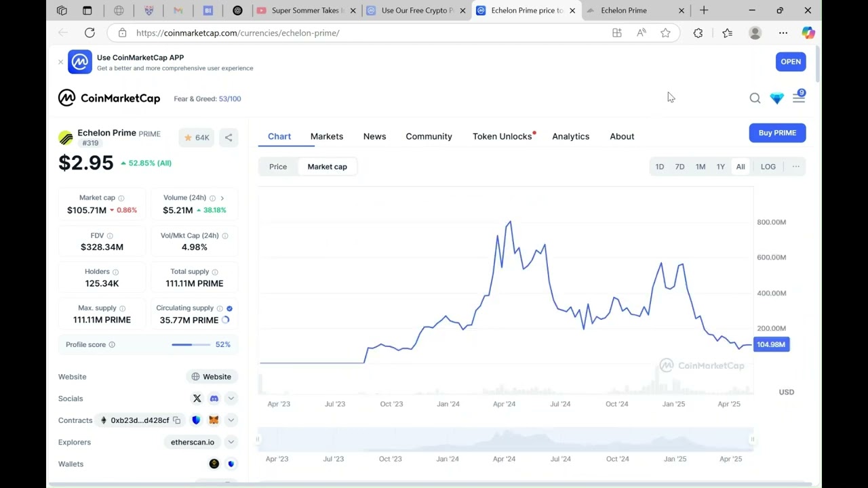Set chart range to 1M
Image resolution: width=868 pixels, height=488 pixels.
tap(701, 167)
